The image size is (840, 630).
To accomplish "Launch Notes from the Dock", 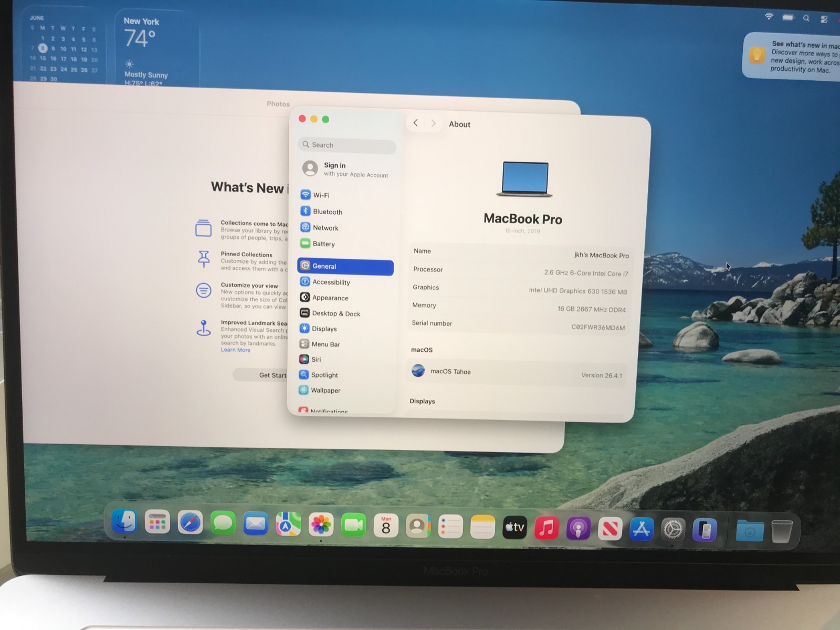I will pyautogui.click(x=482, y=528).
